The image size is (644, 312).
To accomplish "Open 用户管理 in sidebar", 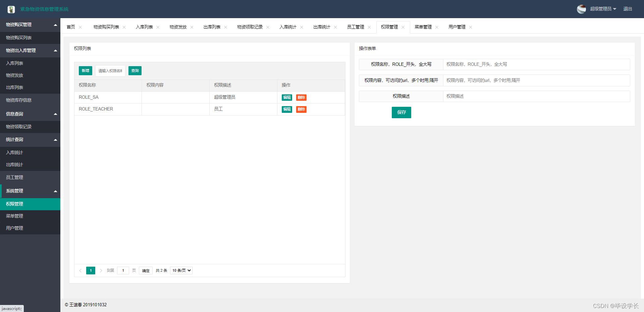I will pyautogui.click(x=30, y=228).
